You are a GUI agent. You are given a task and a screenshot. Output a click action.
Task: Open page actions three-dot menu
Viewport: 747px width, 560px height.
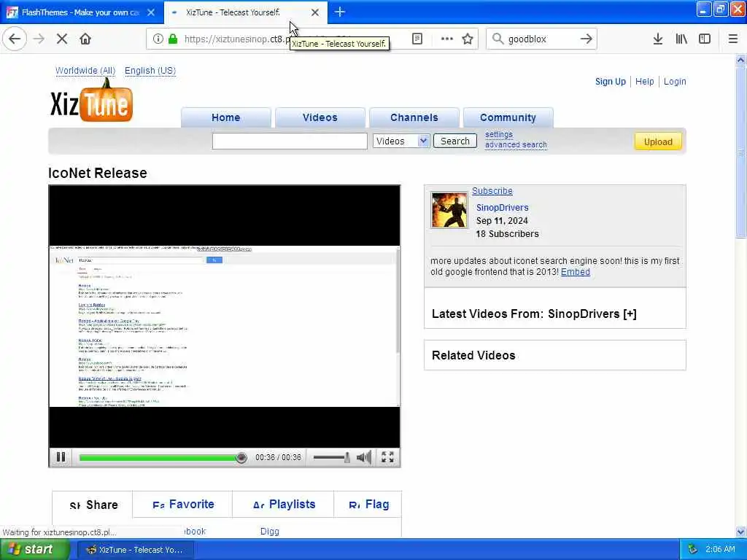(x=447, y=39)
